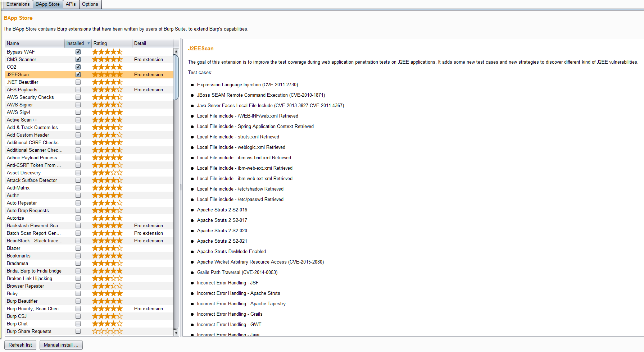Screen dimensions: 644x352
Task: Select the Burp Bounty, Scan Check row
Action: pos(89,308)
